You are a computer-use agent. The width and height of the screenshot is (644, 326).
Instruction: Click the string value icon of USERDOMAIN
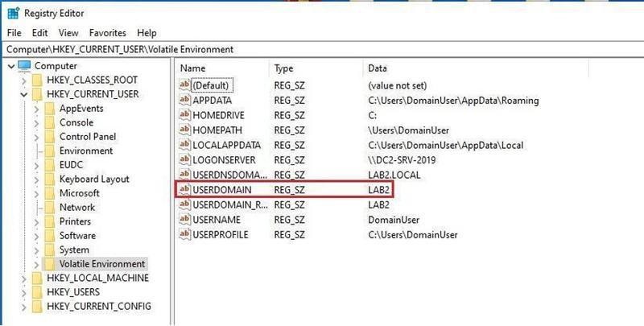185,189
